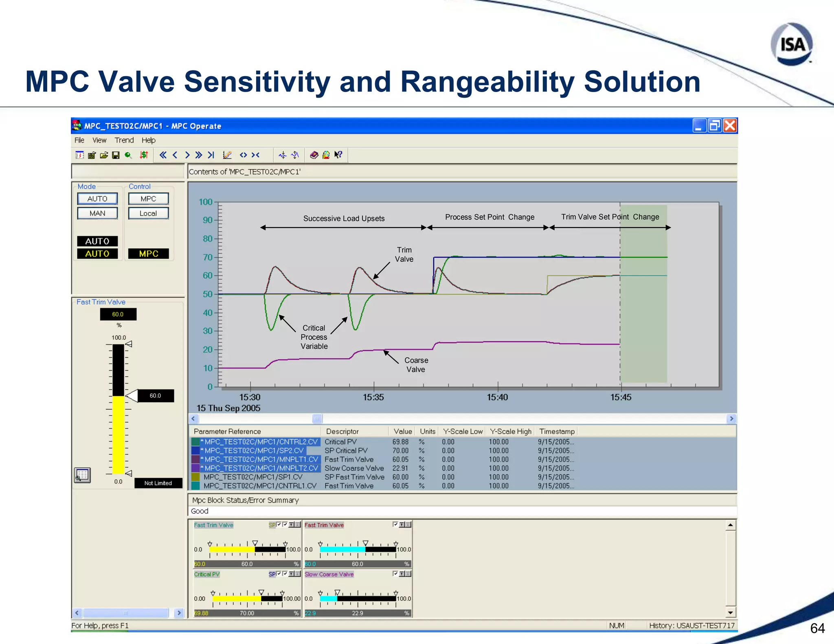The height and width of the screenshot is (644, 834).
Task: Click the green magnifier search icon
Action: click(x=128, y=155)
